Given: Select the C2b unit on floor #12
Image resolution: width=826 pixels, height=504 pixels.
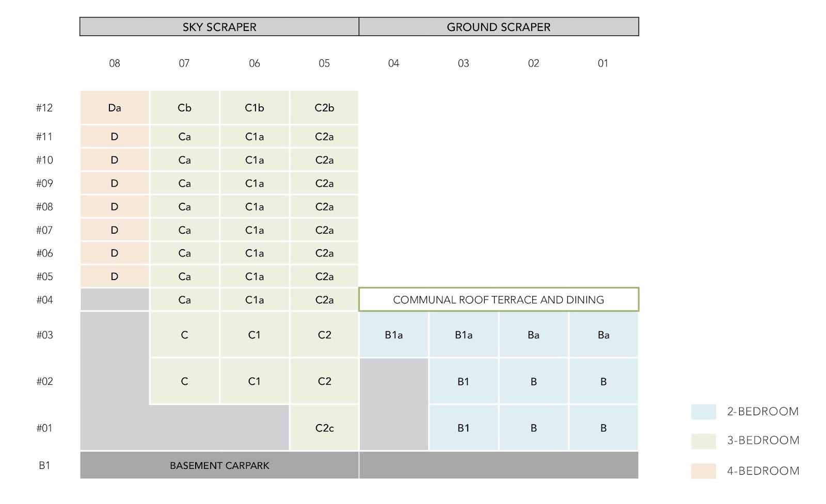Looking at the screenshot, I should click(x=324, y=107).
